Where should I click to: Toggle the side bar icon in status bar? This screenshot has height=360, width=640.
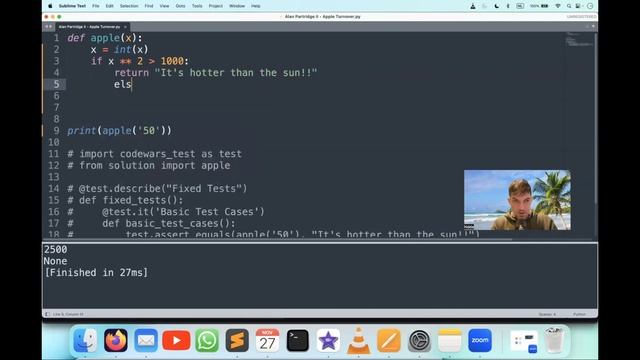pos(47,314)
